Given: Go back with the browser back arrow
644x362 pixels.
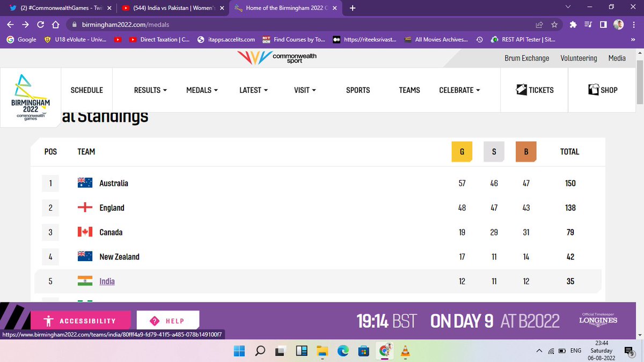Looking at the screenshot, I should (x=11, y=25).
